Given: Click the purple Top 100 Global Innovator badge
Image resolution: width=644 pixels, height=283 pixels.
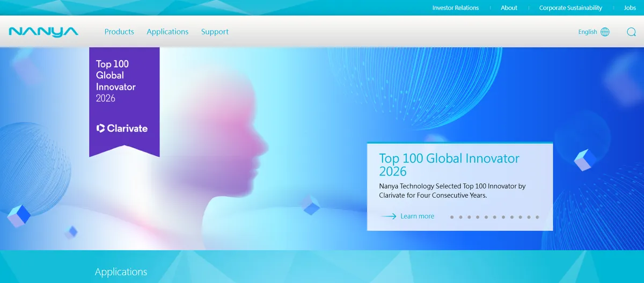Looking at the screenshot, I should tap(125, 102).
